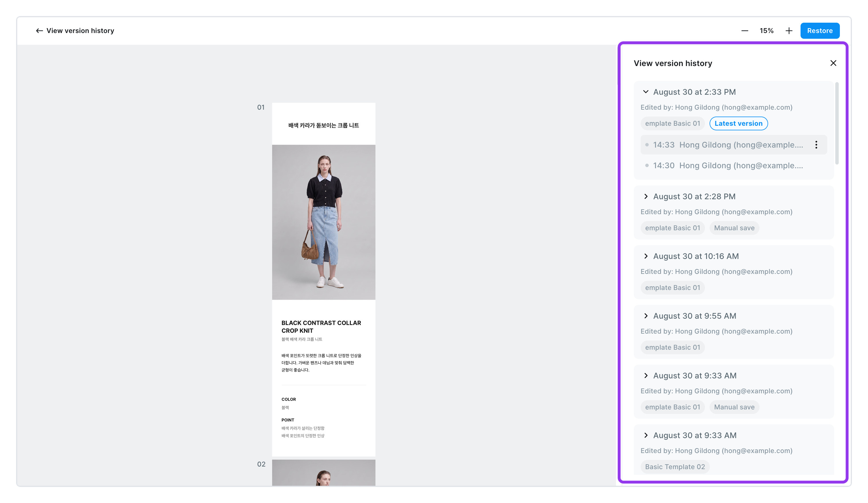Click the View version history header title
This screenshot has width=868, height=503.
(80, 31)
